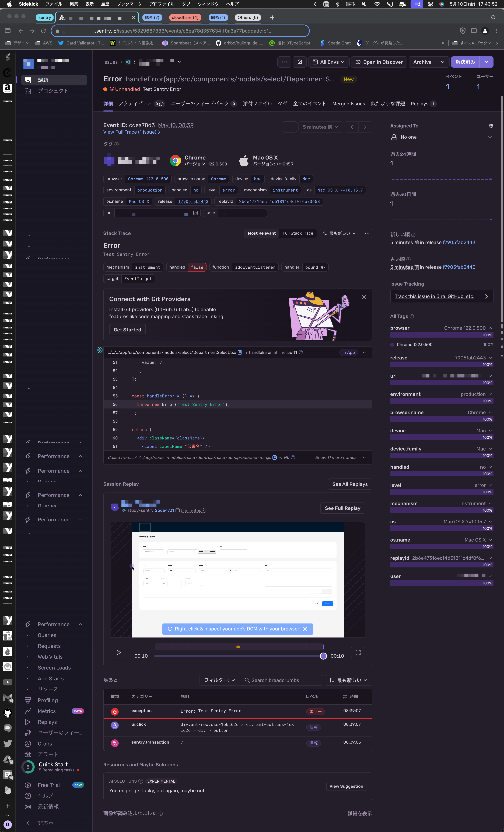Click the replay timeline scrubber handle
504x832 pixels.
tap(323, 656)
